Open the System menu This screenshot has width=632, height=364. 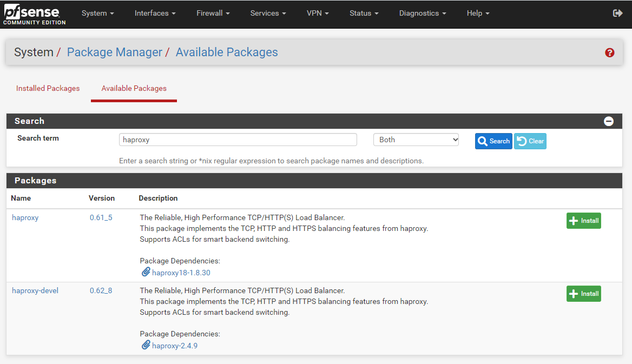pos(97,14)
